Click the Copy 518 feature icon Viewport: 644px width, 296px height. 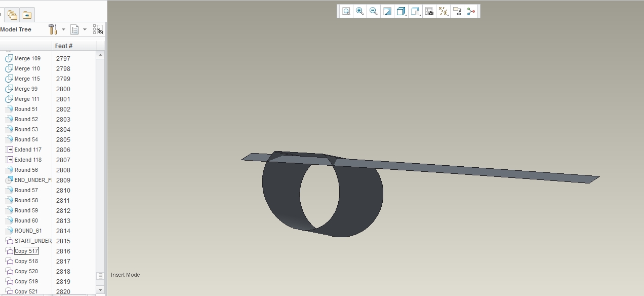[x=9, y=261]
